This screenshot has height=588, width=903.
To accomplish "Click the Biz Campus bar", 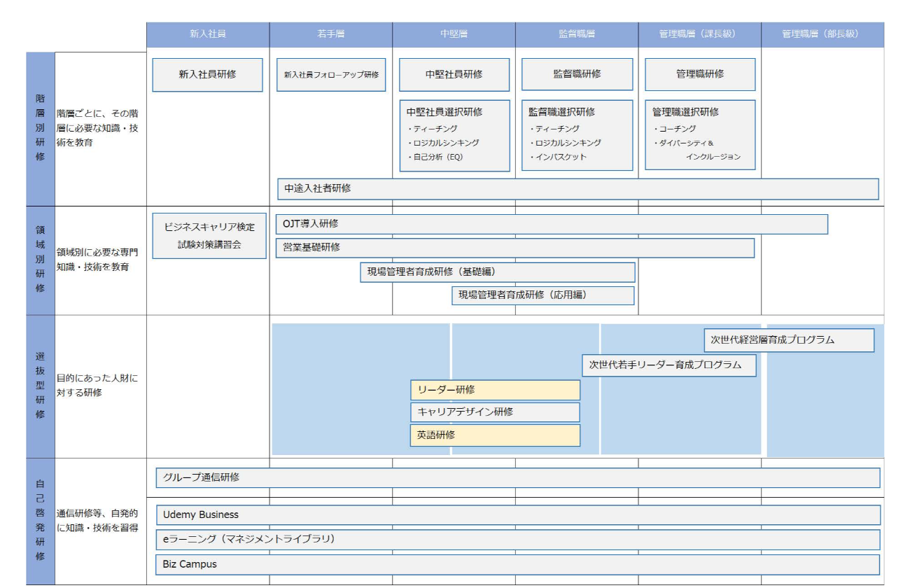I will 517,565.
